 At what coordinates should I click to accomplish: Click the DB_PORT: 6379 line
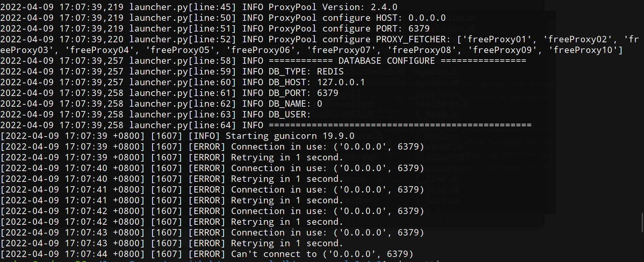point(169,93)
